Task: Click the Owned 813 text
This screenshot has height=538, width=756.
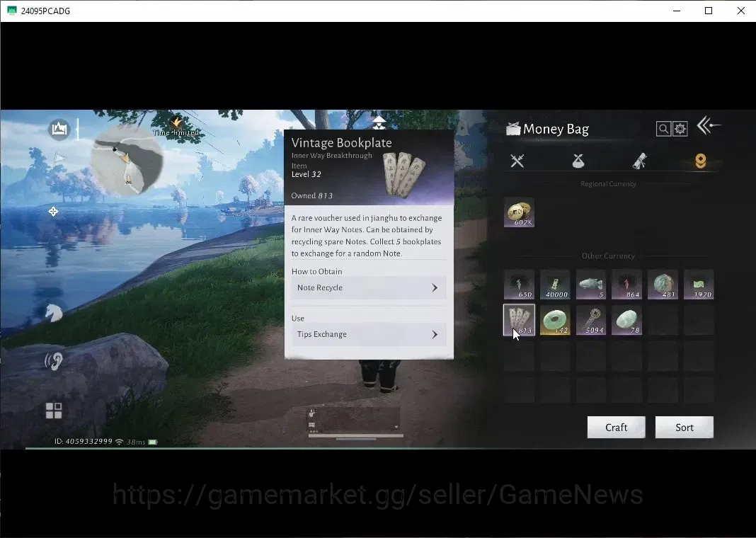Action: 312,195
